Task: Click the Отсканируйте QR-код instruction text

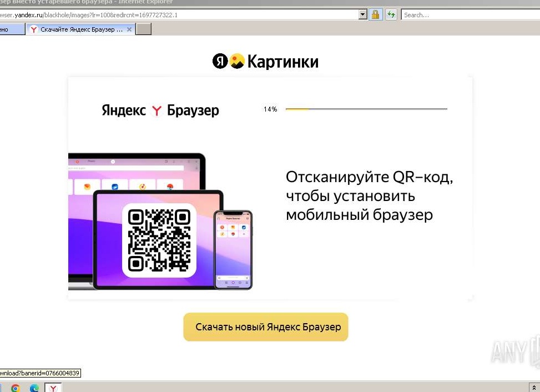Action: (x=369, y=195)
